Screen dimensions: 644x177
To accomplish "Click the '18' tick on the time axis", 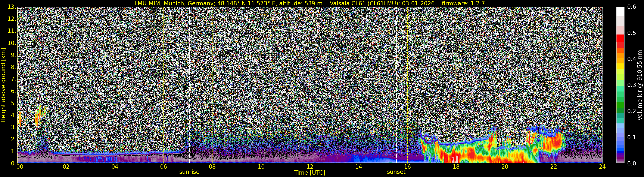I will coord(456,167).
